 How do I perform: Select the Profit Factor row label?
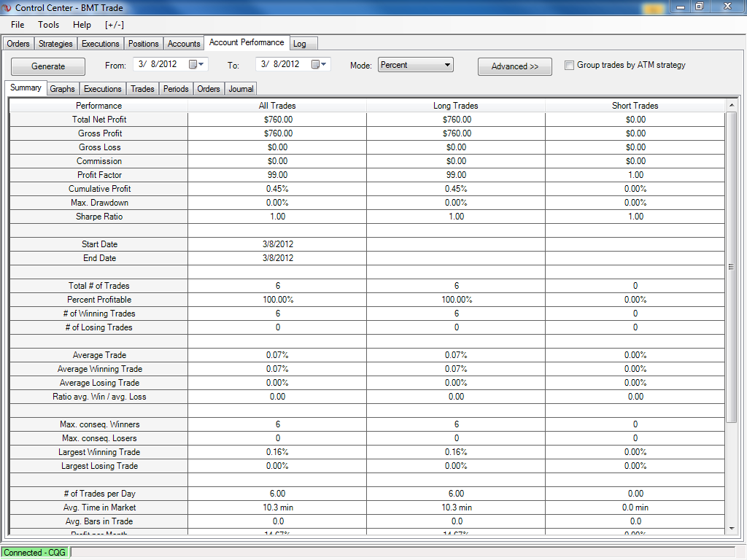coord(99,175)
